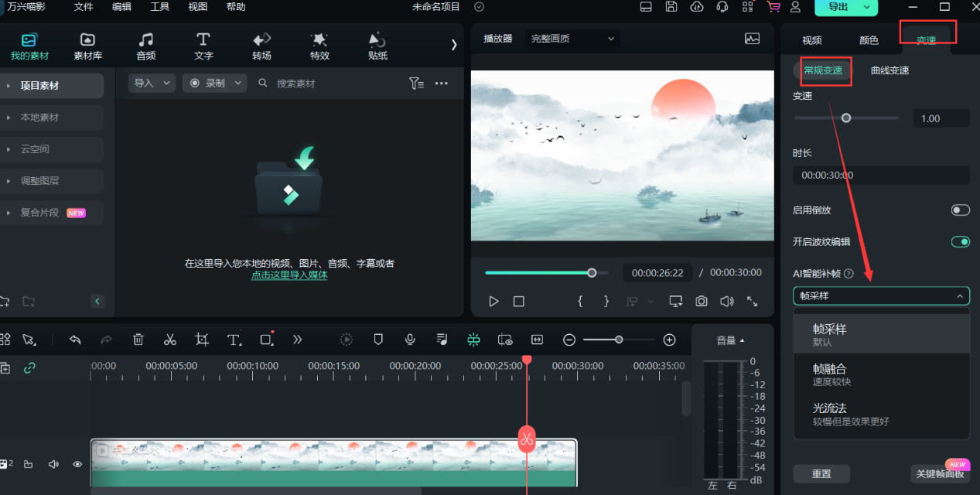Open the 完整画质 playback quality dropdown
This screenshot has width=980, height=495.
click(572, 38)
